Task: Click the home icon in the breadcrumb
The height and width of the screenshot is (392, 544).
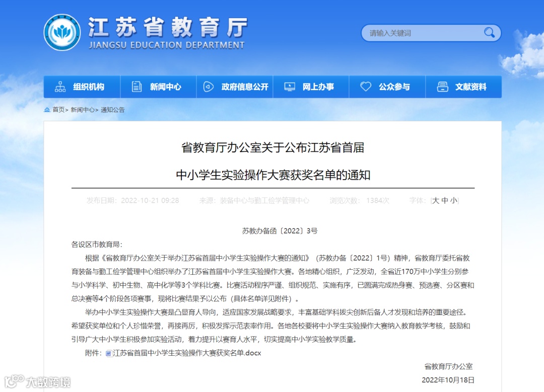Action: point(47,110)
